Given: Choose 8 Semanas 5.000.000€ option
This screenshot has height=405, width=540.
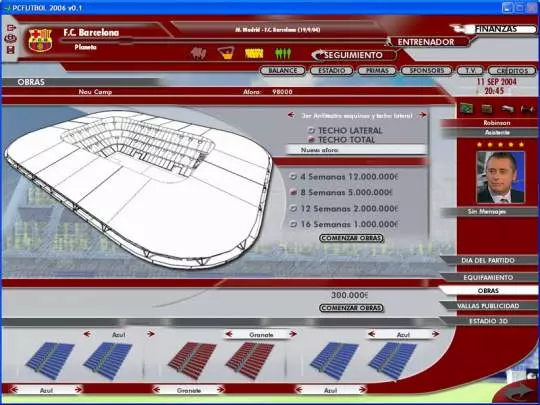Looking at the screenshot, I should click(341, 193).
